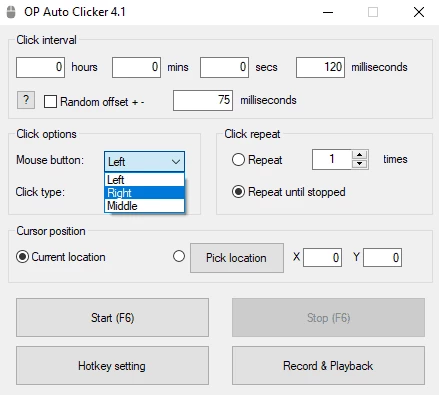Open Record & Playback
The height and width of the screenshot is (395, 439).
pyautogui.click(x=328, y=366)
